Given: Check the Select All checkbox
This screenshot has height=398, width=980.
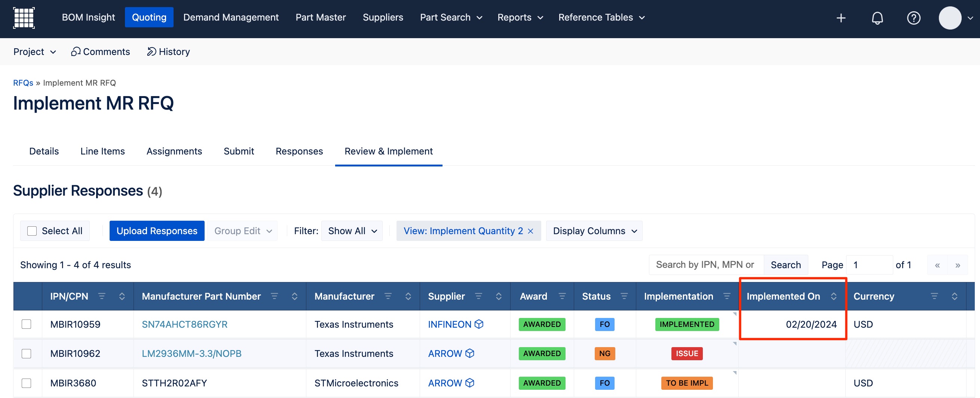Looking at the screenshot, I should pyautogui.click(x=32, y=231).
